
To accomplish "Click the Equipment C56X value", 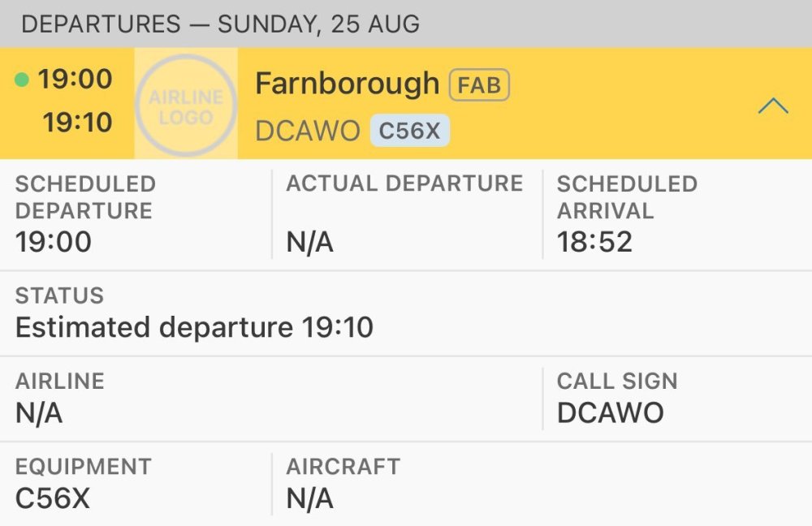I will [53, 498].
